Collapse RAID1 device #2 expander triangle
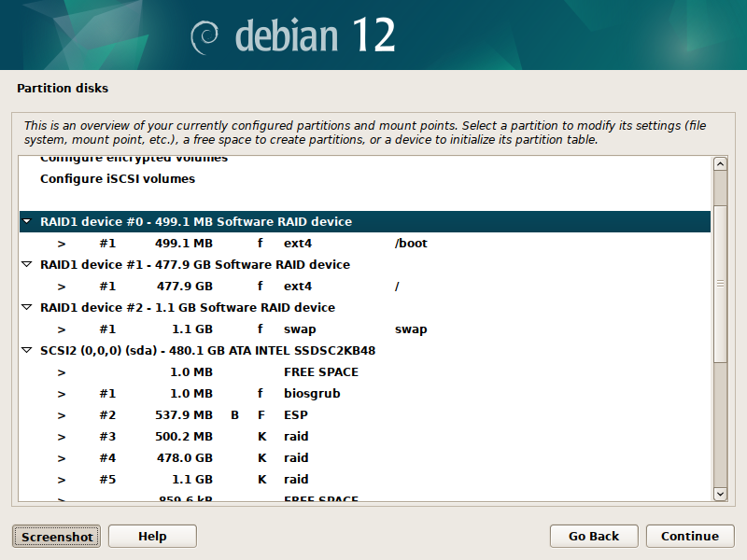Viewport: 747px width, 560px height. [x=26, y=308]
